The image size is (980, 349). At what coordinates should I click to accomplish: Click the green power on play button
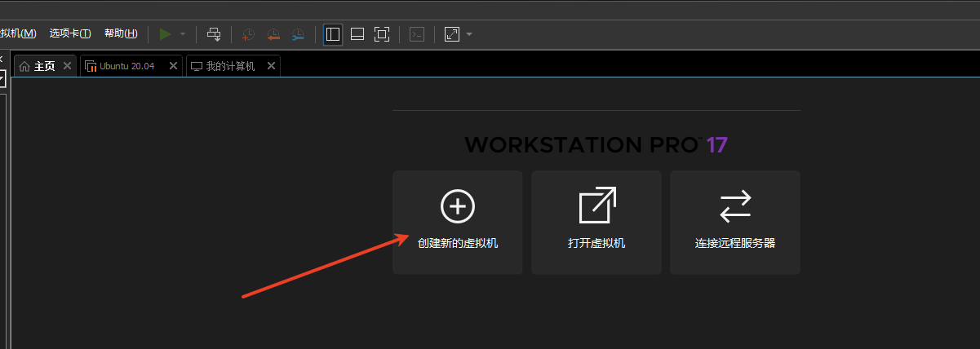166,34
